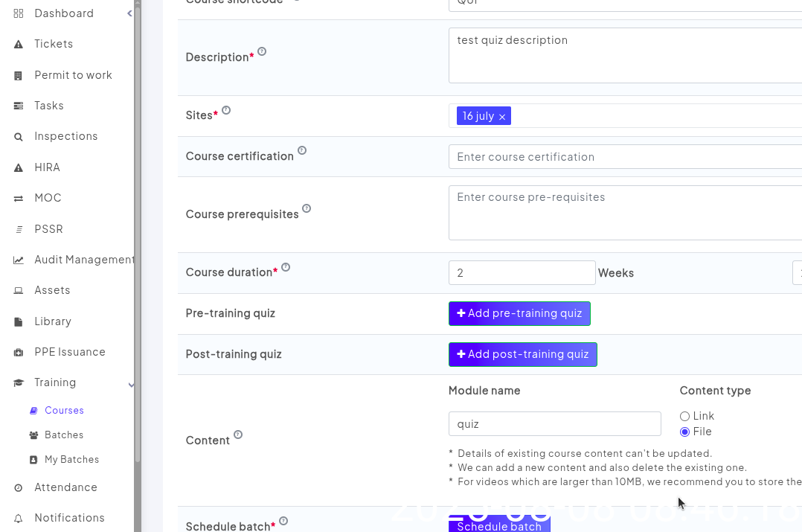The image size is (802, 532).
Task: Select the Link content type radio
Action: [x=684, y=417]
